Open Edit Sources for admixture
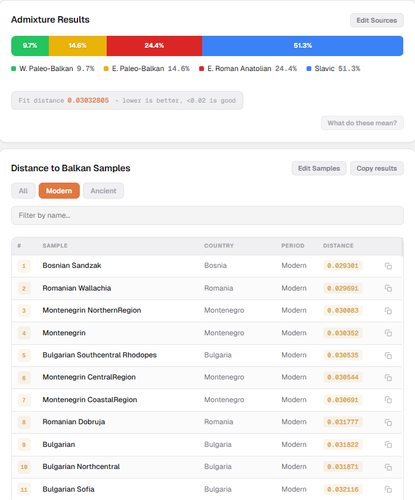The image size is (415, 500). point(377,20)
